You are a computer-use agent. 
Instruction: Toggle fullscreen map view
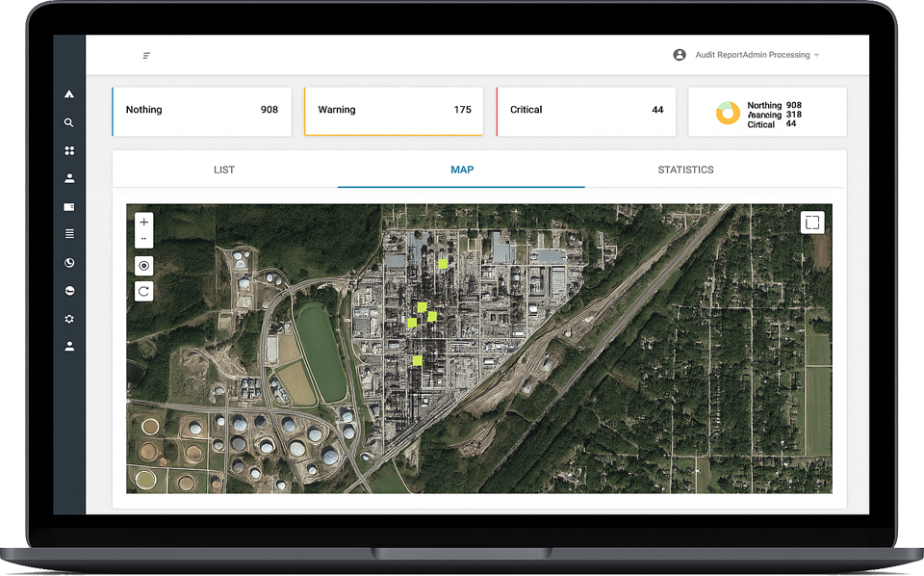pyautogui.click(x=812, y=223)
